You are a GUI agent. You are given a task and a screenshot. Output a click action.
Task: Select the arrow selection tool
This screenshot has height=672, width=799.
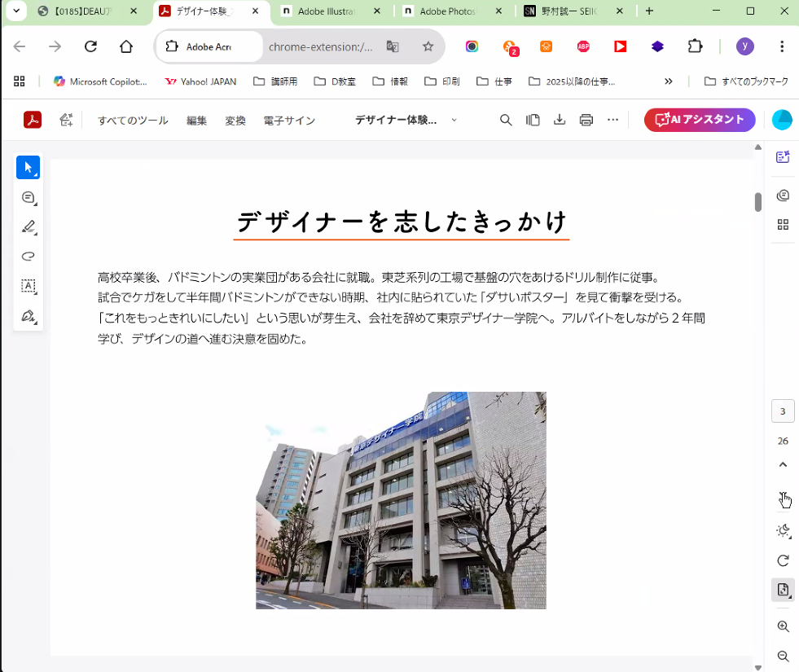[28, 168]
